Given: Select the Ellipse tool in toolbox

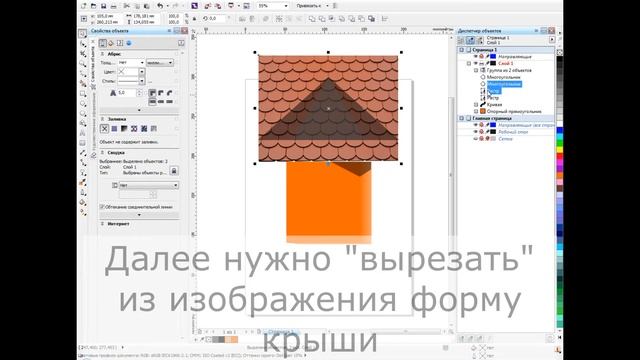Looking at the screenshot, I should pos(83,104).
